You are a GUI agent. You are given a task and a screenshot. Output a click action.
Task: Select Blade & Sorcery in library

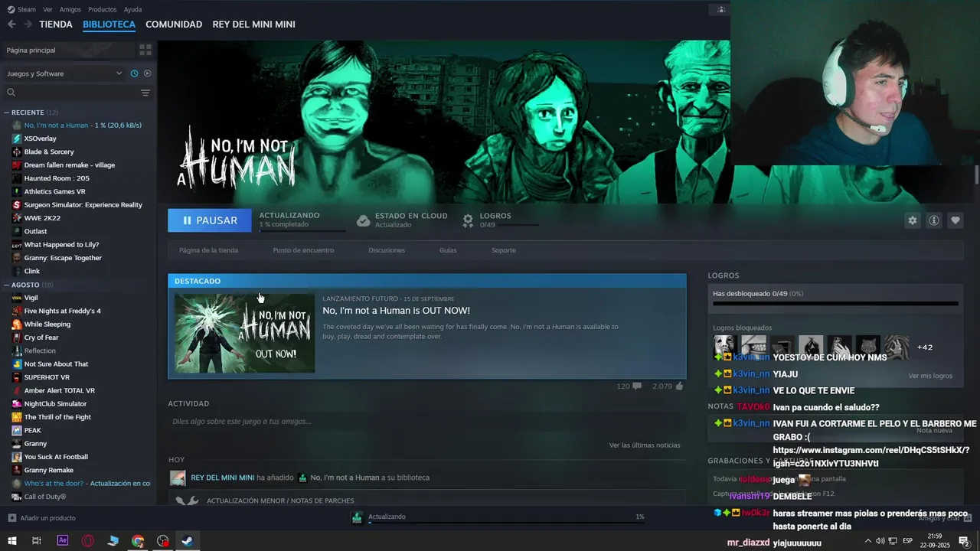pyautogui.click(x=49, y=152)
